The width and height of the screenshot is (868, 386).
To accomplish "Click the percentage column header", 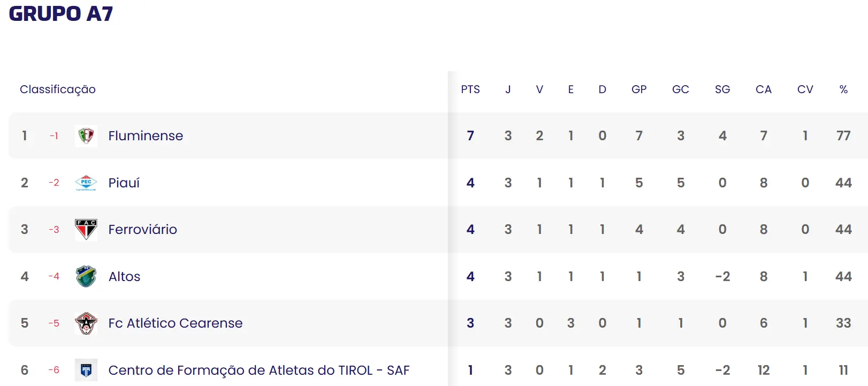I will (843, 89).
